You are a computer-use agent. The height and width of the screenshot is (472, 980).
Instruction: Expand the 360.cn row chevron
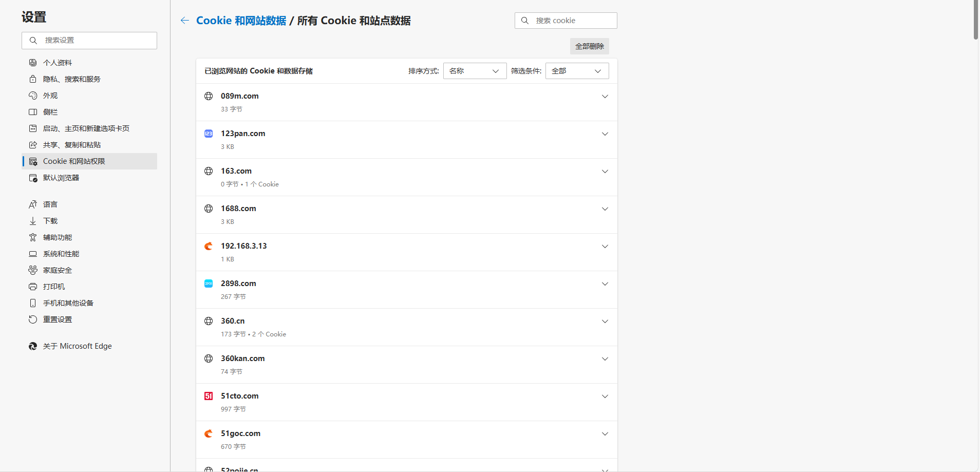click(x=605, y=322)
